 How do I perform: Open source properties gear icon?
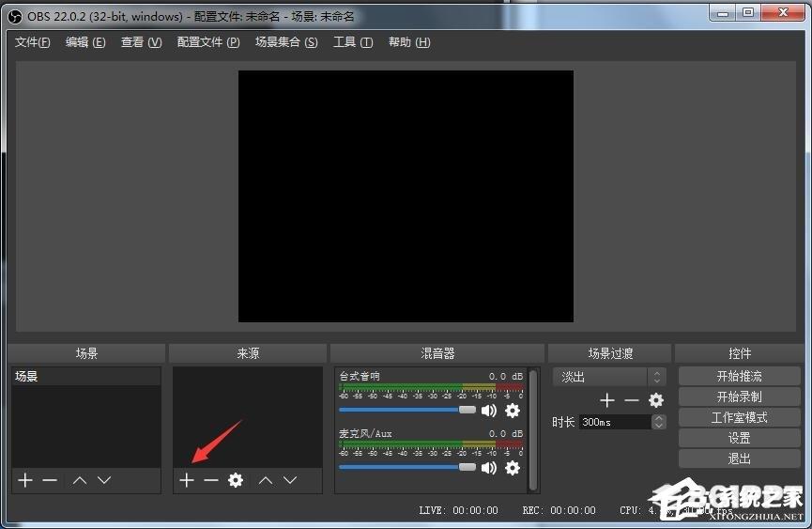click(236, 480)
